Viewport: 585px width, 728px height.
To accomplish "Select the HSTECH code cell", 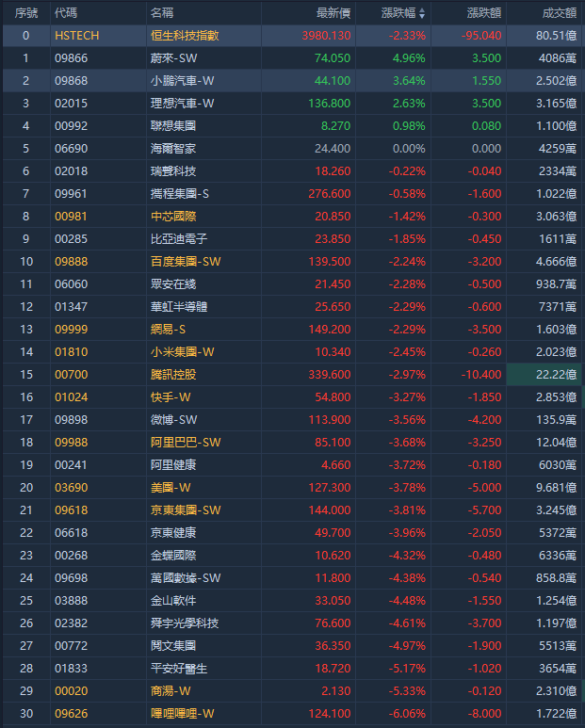I will pos(76,36).
